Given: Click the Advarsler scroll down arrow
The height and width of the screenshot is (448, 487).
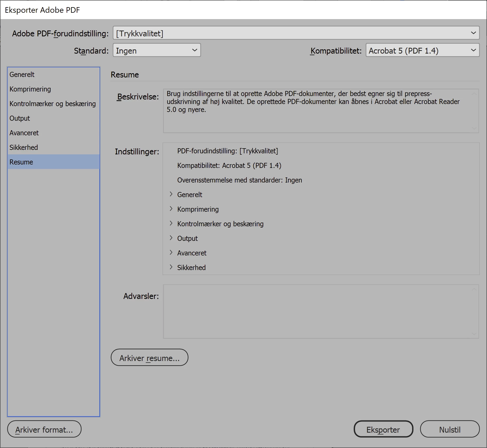Looking at the screenshot, I should point(474,334).
